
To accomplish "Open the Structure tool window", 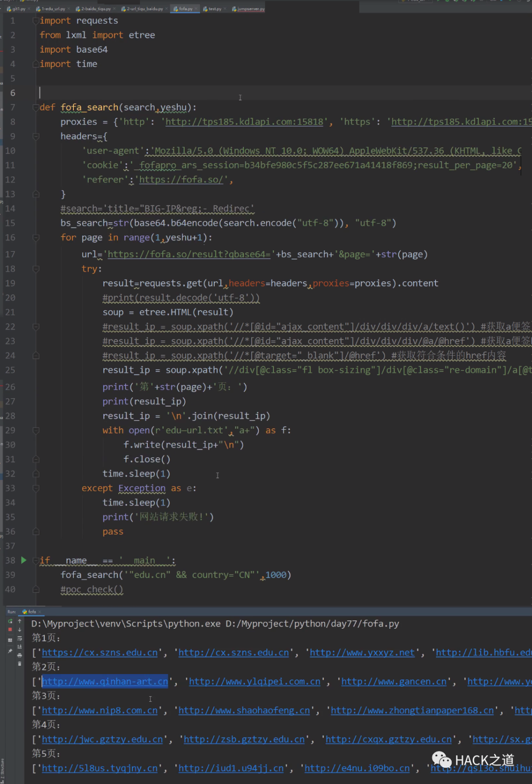I will 2,770.
